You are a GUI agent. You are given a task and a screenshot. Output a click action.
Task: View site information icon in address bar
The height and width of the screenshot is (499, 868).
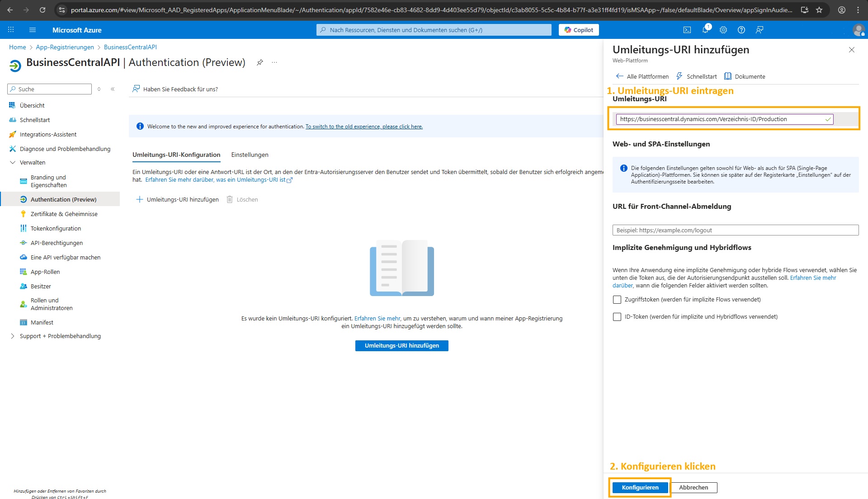[x=62, y=9]
